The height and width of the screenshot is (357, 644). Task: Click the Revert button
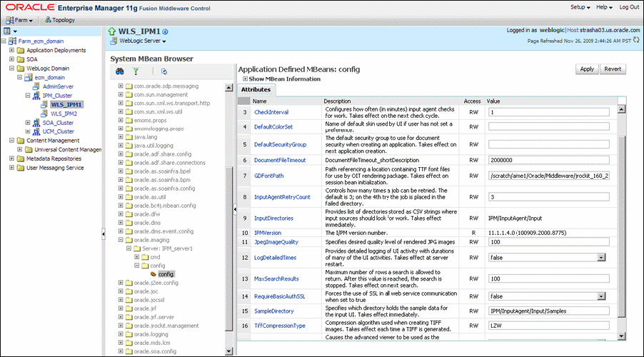click(x=613, y=69)
